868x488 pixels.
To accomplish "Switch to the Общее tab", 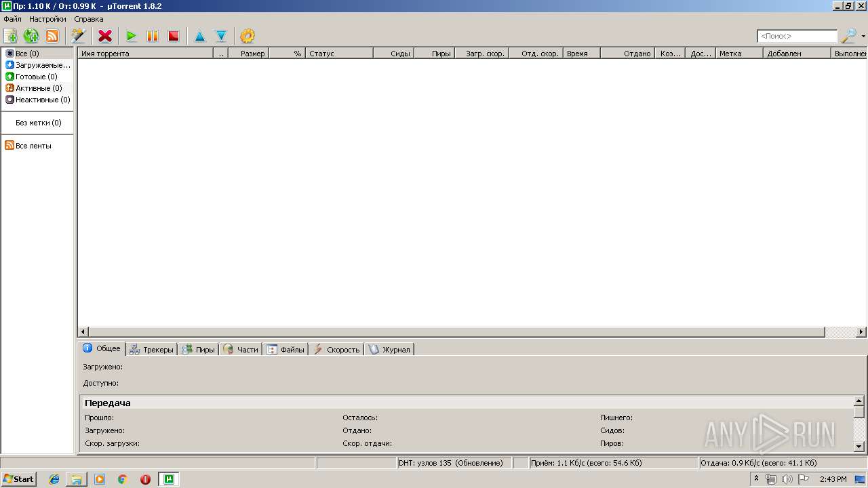I will click(102, 348).
